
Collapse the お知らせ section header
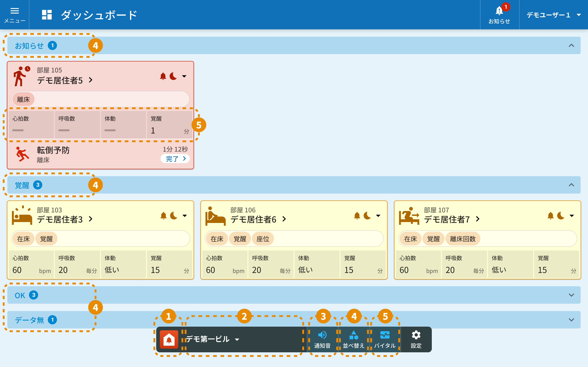[x=571, y=46]
